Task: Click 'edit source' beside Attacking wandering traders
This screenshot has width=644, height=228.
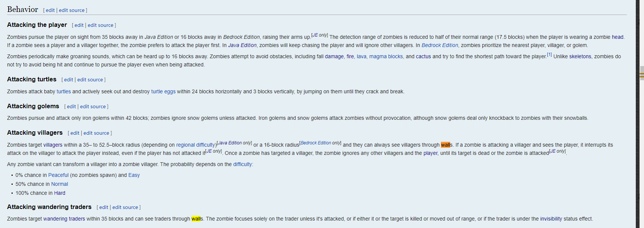Action: point(125,207)
